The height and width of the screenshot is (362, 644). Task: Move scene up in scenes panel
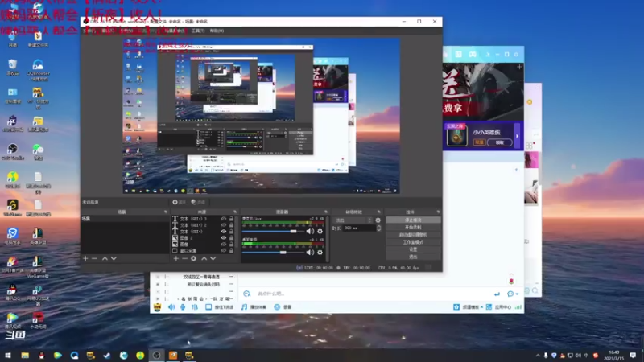(x=105, y=258)
